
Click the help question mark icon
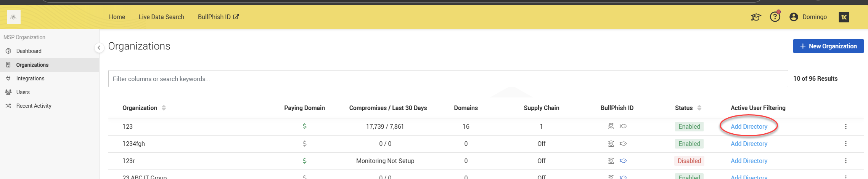pos(775,17)
